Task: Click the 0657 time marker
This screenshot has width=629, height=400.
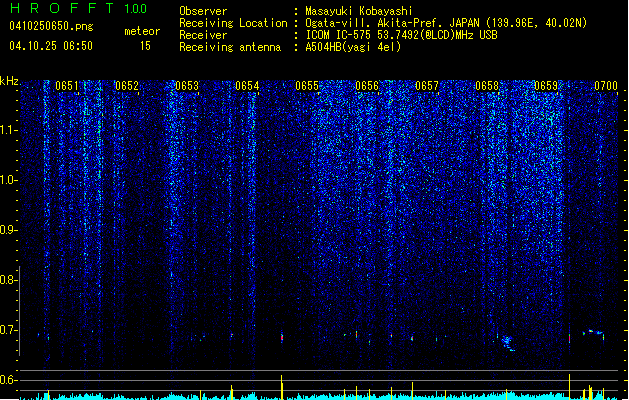Action: pos(427,86)
